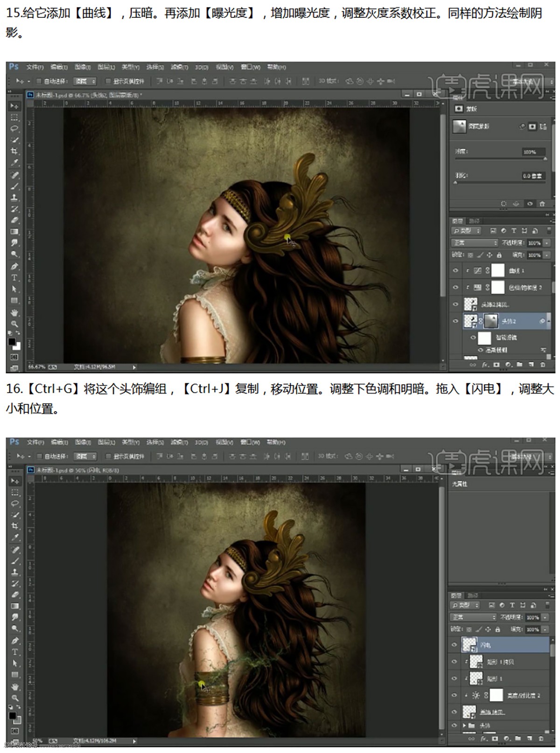Select the Gradient tool in upper screenshot
Screen dimensions: 560x753
pos(14,232)
